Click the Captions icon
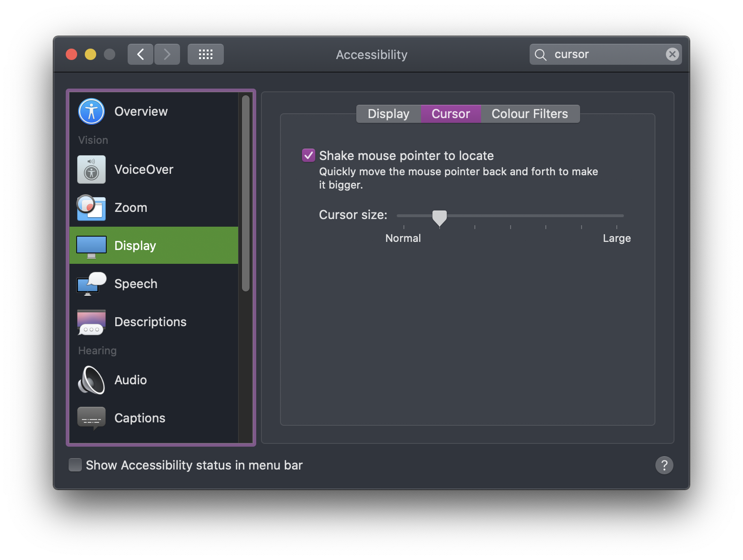The height and width of the screenshot is (560, 743). tap(91, 419)
